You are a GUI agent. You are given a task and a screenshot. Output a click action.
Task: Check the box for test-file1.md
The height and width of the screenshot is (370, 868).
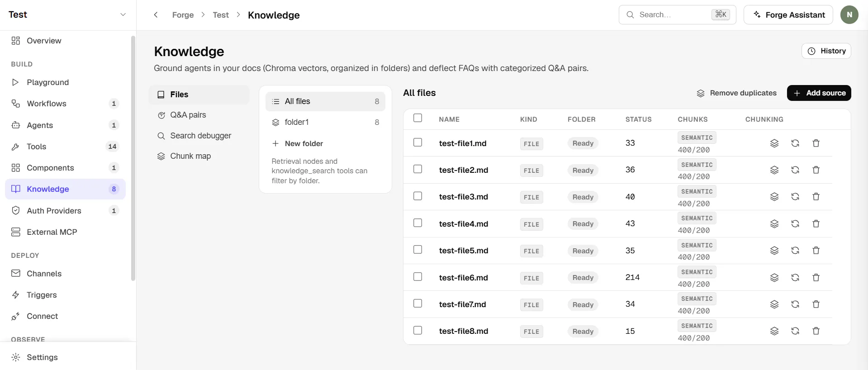tap(418, 142)
